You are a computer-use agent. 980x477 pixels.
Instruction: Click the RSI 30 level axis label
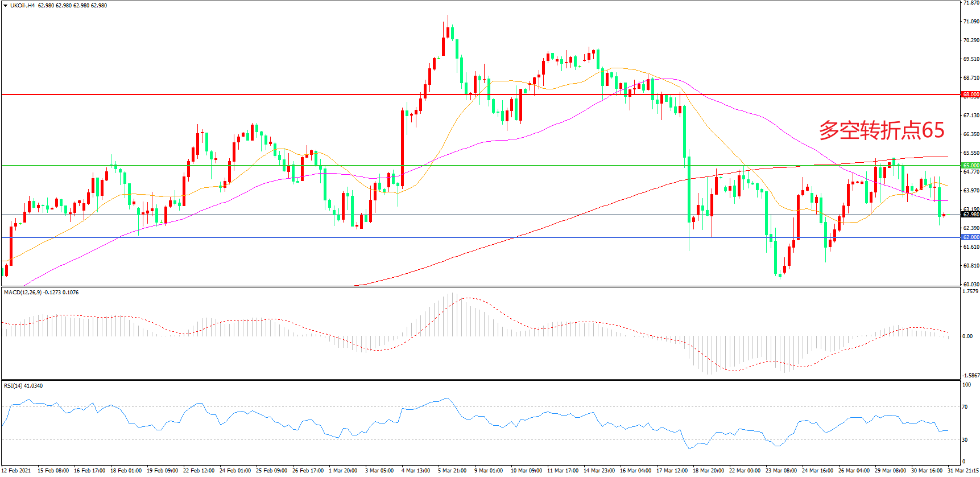965,440
